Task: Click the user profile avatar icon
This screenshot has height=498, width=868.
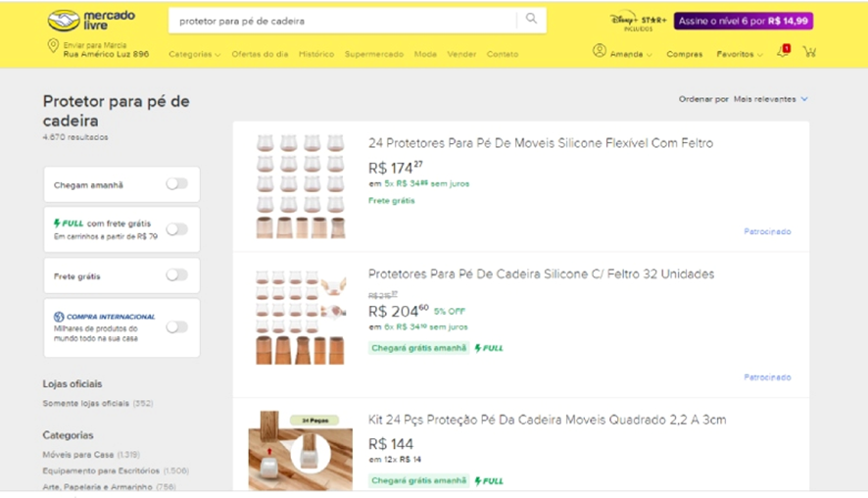Action: pos(600,52)
